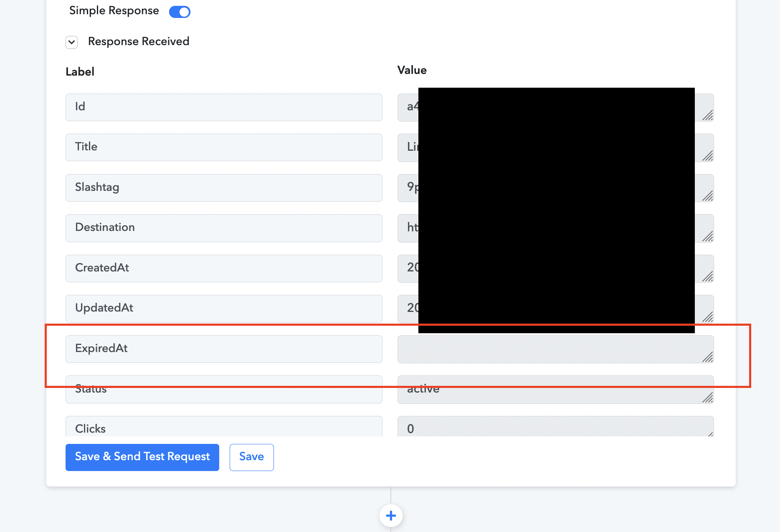Click the Status value field showing active

pyautogui.click(x=555, y=390)
